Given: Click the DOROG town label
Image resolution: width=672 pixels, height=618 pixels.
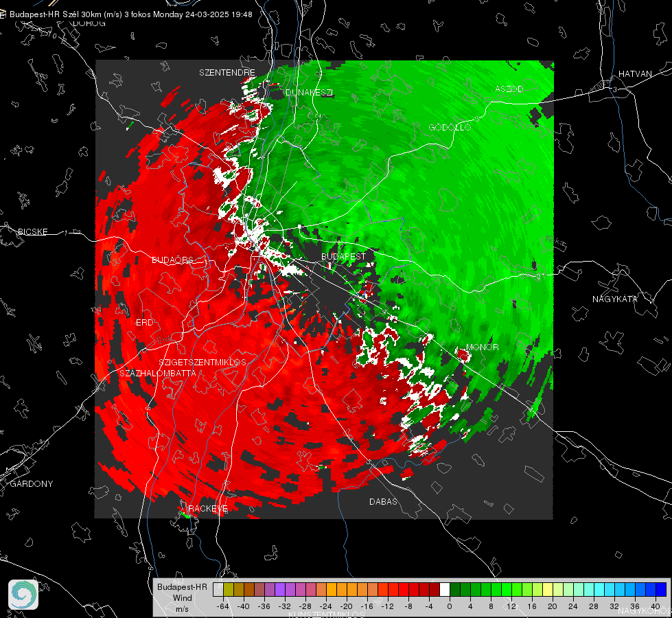Looking at the screenshot, I should tap(89, 23).
